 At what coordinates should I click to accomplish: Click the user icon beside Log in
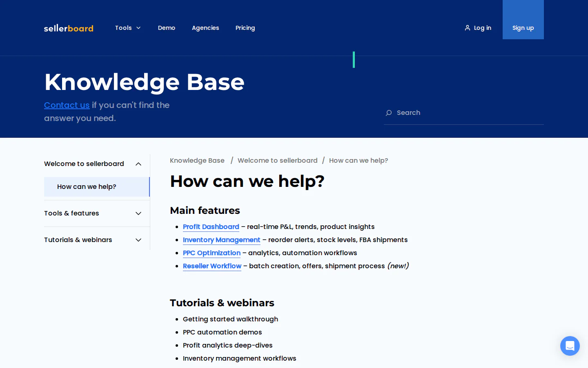coord(468,28)
